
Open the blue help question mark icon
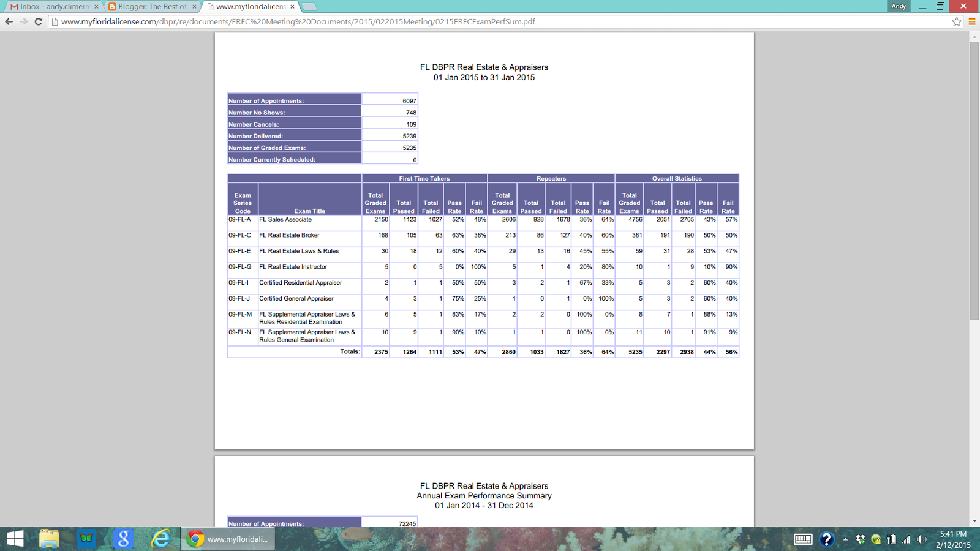click(826, 539)
